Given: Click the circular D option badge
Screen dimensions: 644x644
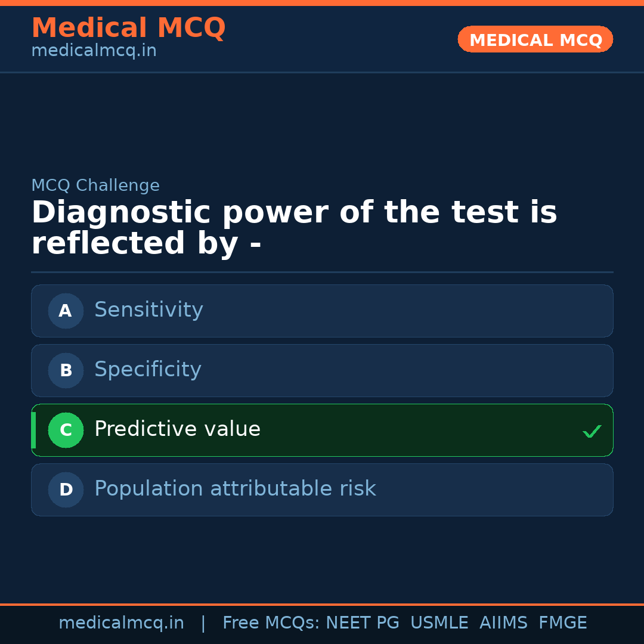Looking at the screenshot, I should [x=66, y=490].
